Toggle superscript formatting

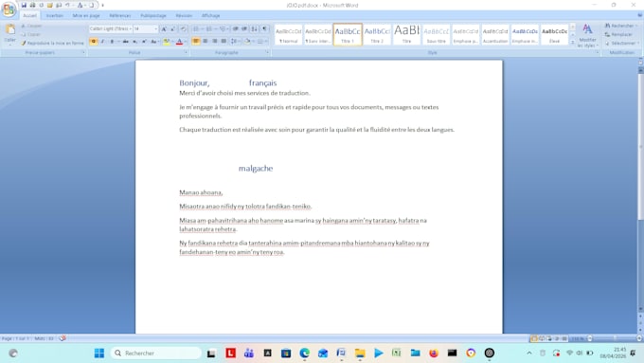click(x=144, y=42)
